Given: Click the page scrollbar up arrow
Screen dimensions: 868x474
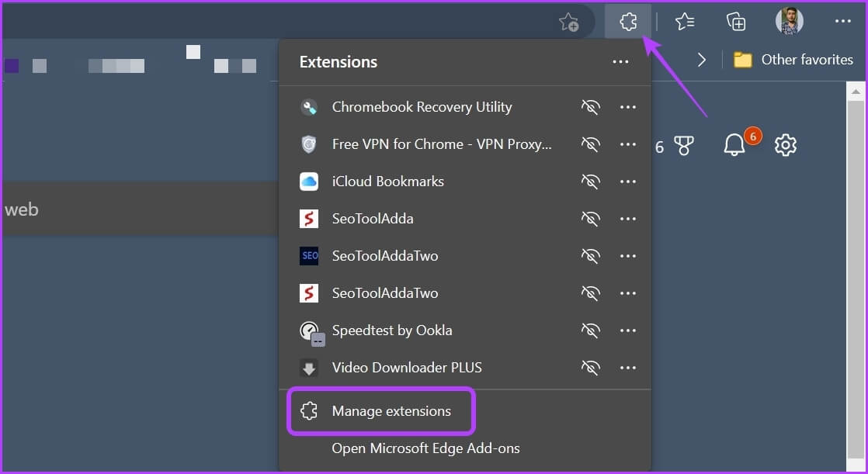Looking at the screenshot, I should (856, 92).
